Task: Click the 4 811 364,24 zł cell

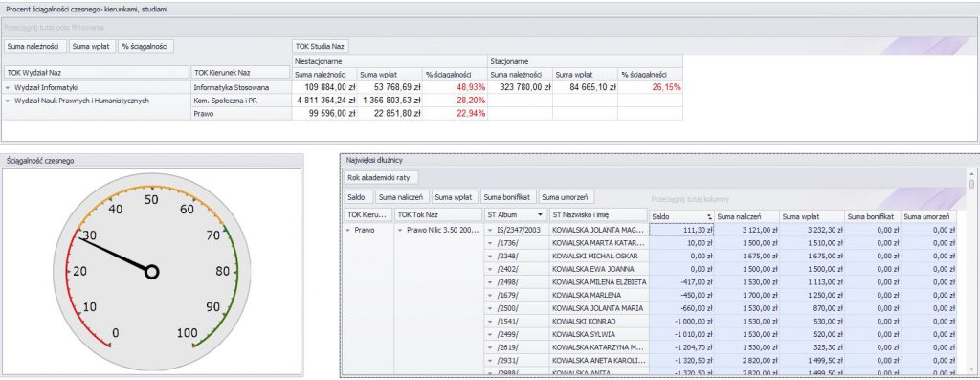Action: 324,101
